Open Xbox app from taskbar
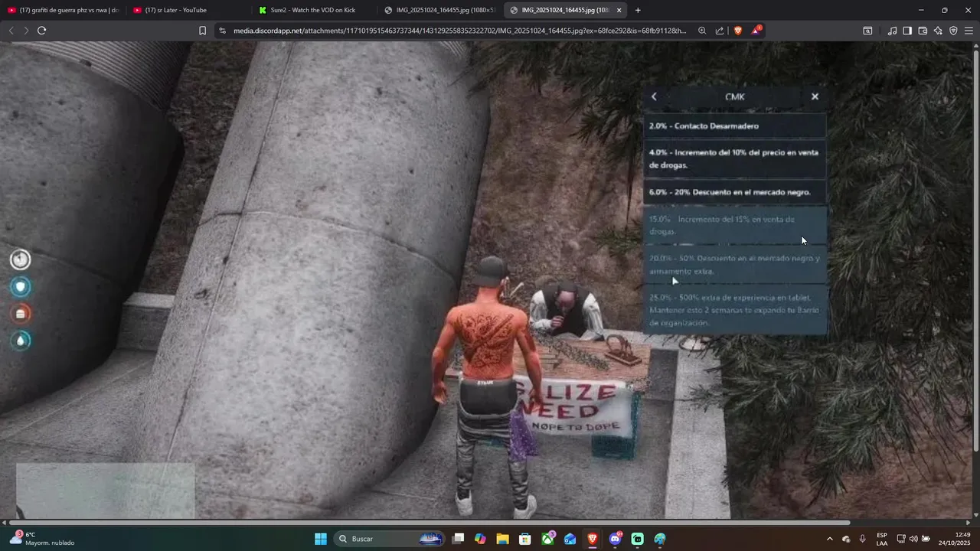The image size is (980, 551). 547,539
